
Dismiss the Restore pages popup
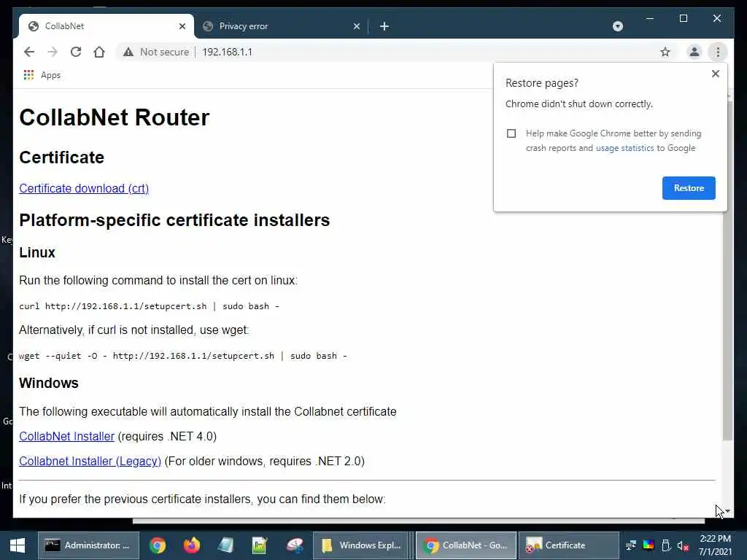715,74
